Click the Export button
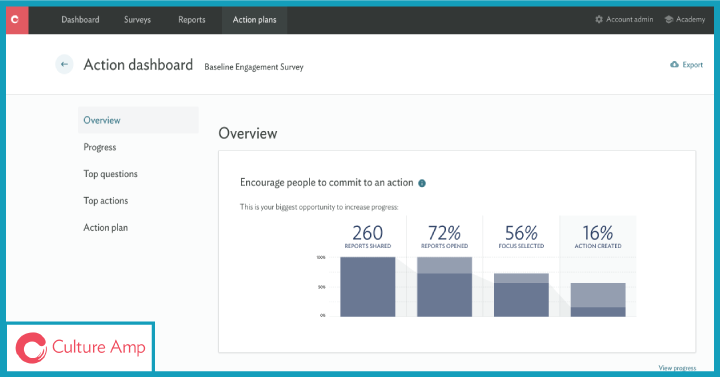Viewport: 720px width, 377px height. [x=686, y=65]
